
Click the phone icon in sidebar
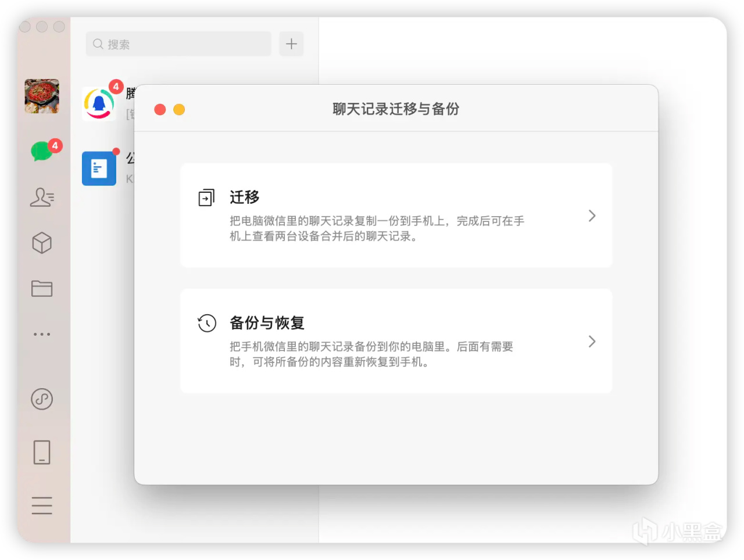(x=42, y=452)
